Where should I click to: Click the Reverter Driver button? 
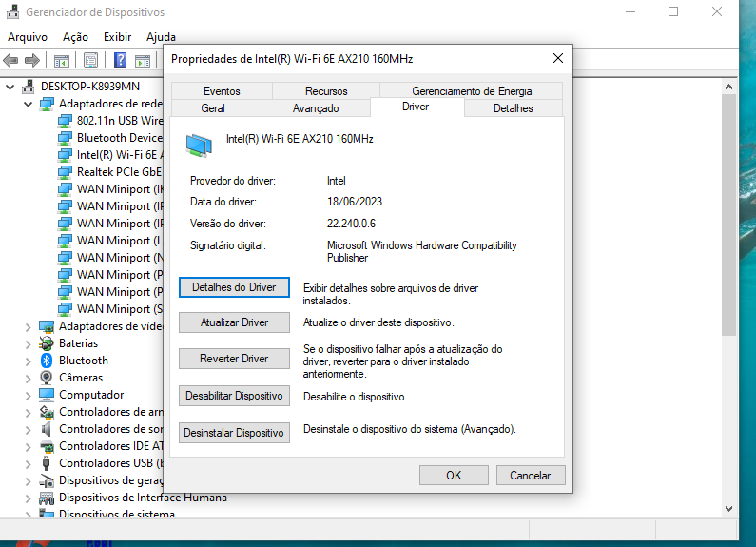(234, 359)
